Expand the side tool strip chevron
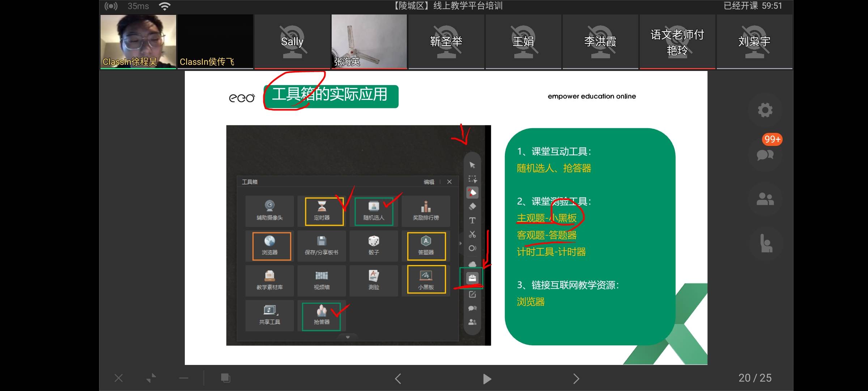868x391 pixels. click(x=460, y=244)
